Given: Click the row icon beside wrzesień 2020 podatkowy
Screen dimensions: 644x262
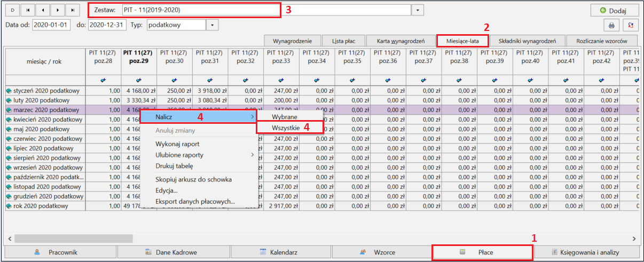Looking at the screenshot, I should [9, 168].
